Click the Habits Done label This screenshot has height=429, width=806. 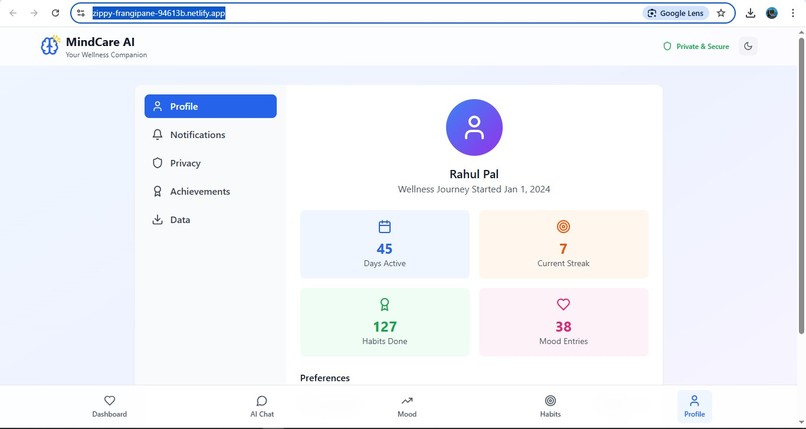coord(384,341)
